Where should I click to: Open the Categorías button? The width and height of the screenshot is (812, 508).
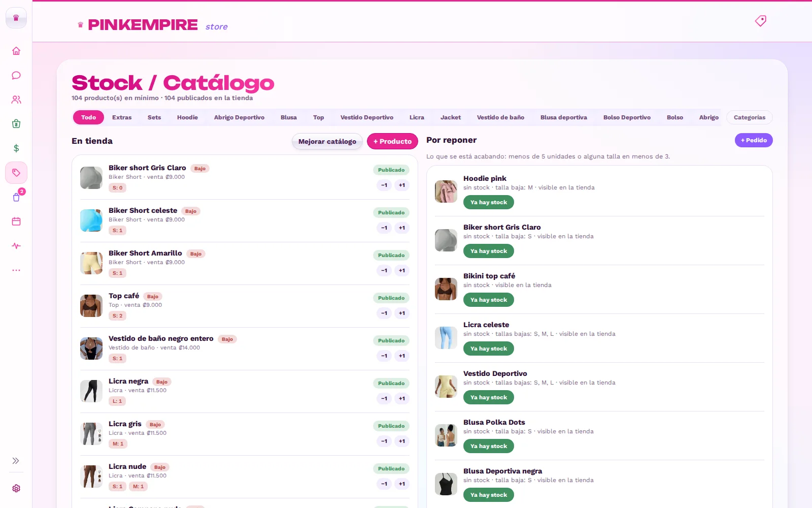pyautogui.click(x=750, y=117)
